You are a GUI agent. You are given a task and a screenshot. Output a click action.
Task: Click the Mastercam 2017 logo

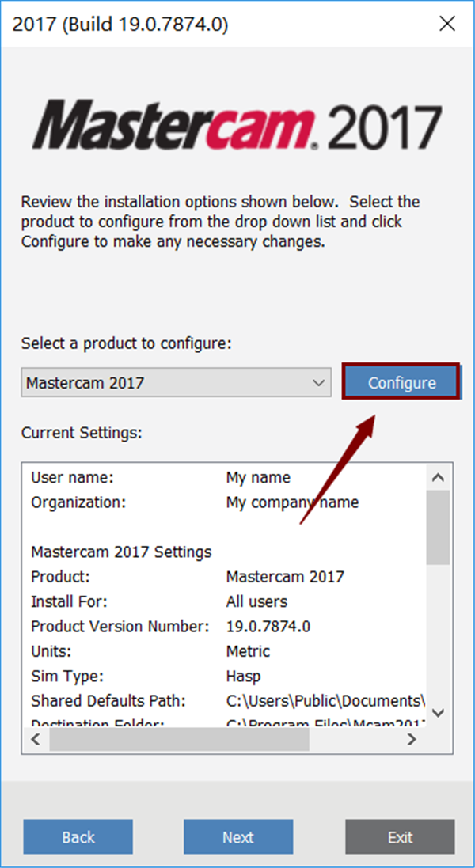[x=237, y=126]
